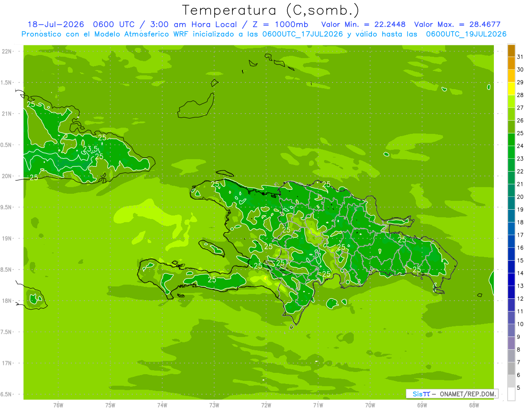
Task: Click 'Valor Max. = 28.4677'
Action: (x=458, y=25)
